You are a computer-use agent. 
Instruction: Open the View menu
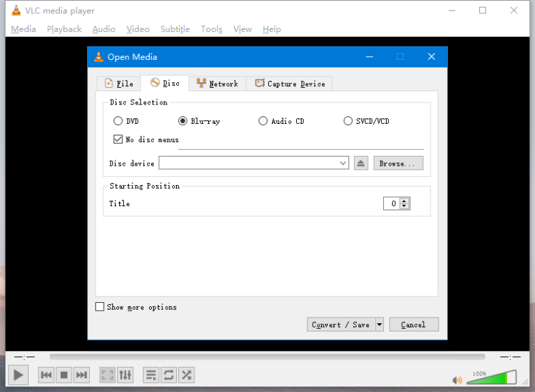pyautogui.click(x=242, y=29)
